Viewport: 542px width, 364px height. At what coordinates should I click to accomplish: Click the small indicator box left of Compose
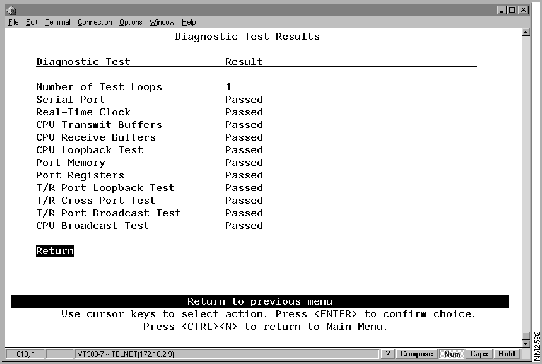click(388, 354)
